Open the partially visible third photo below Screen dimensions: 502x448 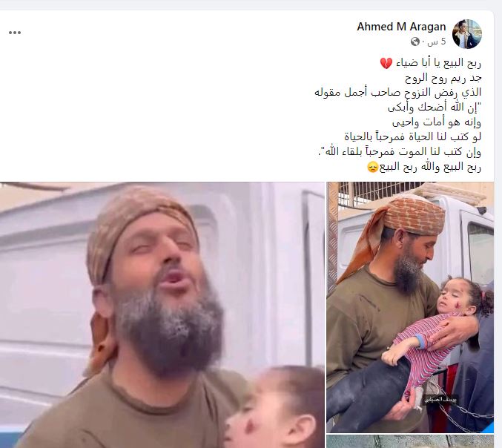click(x=410, y=441)
